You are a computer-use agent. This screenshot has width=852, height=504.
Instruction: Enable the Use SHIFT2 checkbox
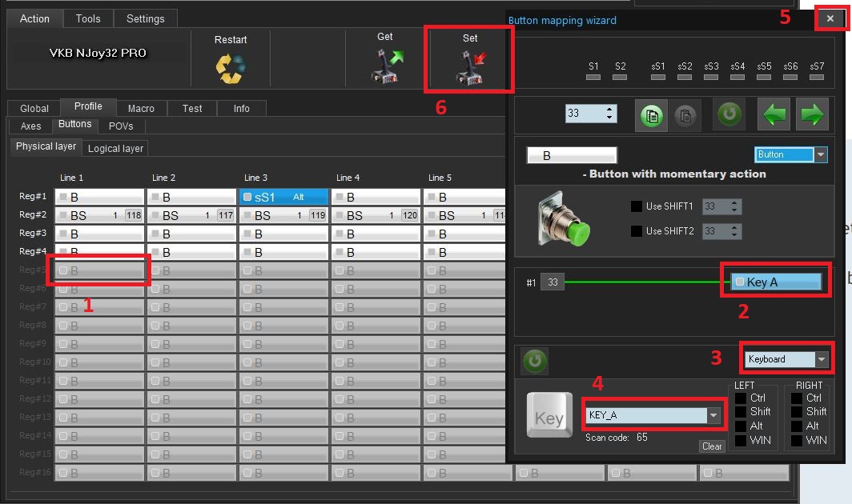coord(637,231)
